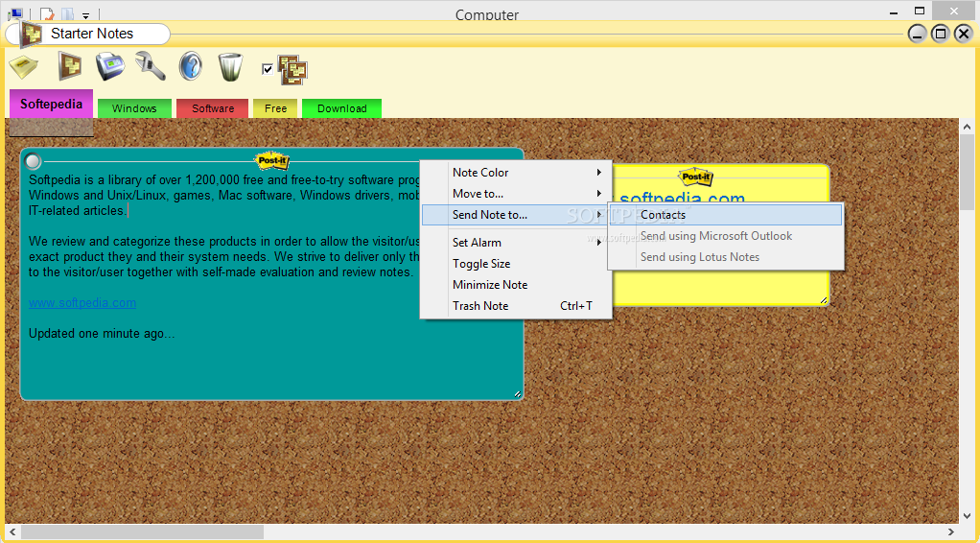
Task: Select Minimize Note from the context menu
Action: 516,285
